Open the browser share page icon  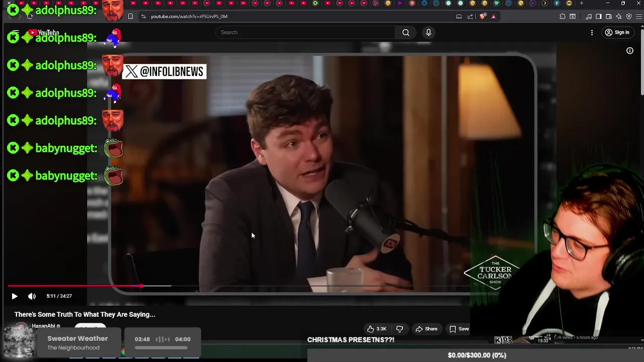[x=470, y=17]
